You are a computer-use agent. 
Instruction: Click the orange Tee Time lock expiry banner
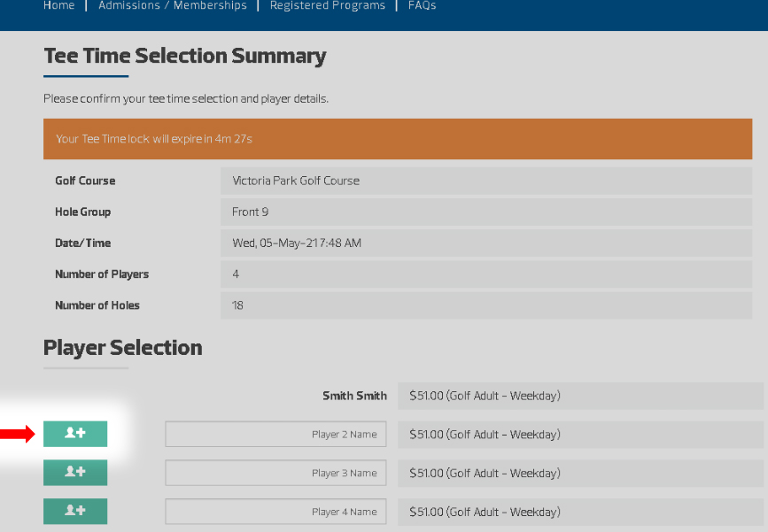[x=397, y=139]
